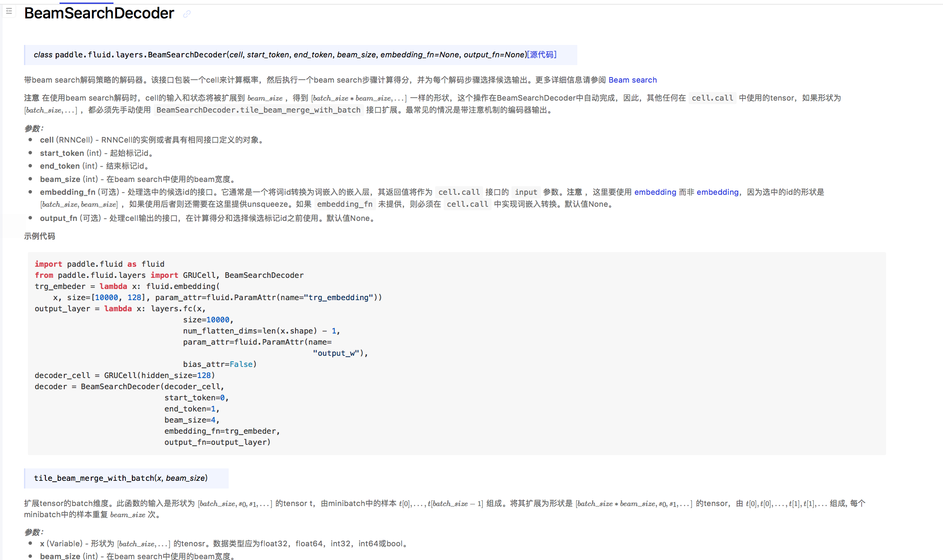Click the BeamSearchDecoder page heading
943x560 pixels.
click(x=99, y=13)
